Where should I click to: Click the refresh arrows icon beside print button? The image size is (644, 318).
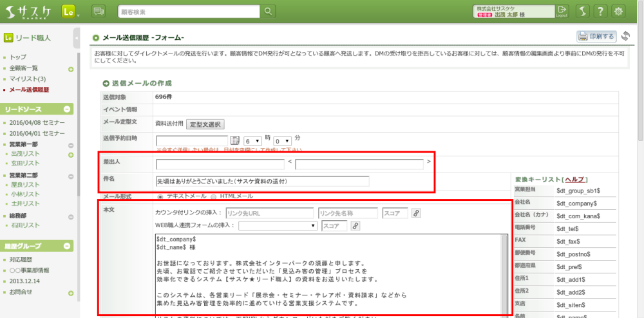[625, 37]
